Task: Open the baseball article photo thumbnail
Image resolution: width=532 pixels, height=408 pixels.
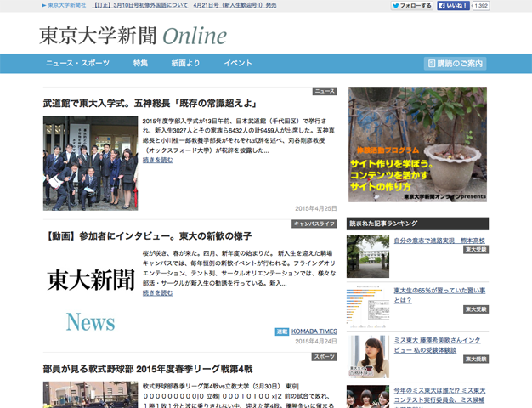Action: [91, 394]
